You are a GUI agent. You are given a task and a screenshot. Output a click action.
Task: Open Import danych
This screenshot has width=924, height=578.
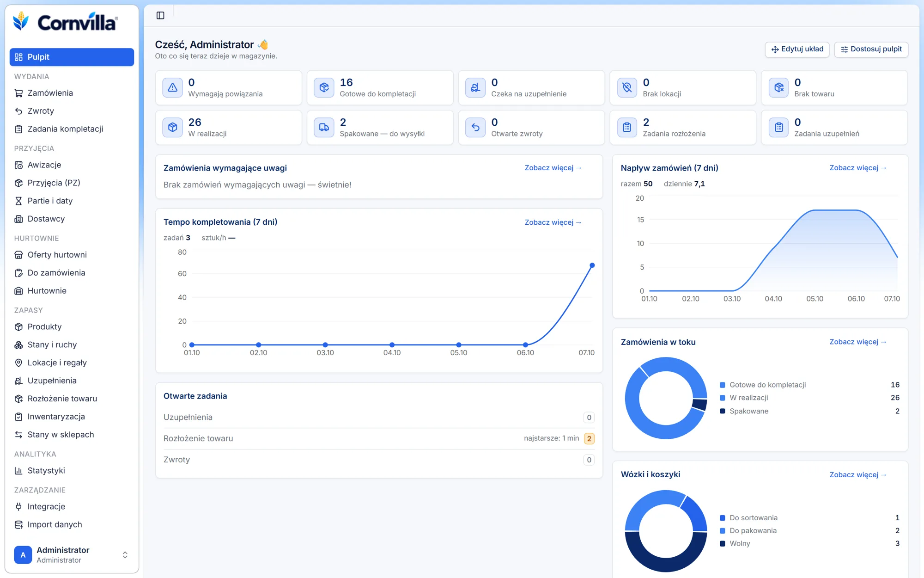72,524
